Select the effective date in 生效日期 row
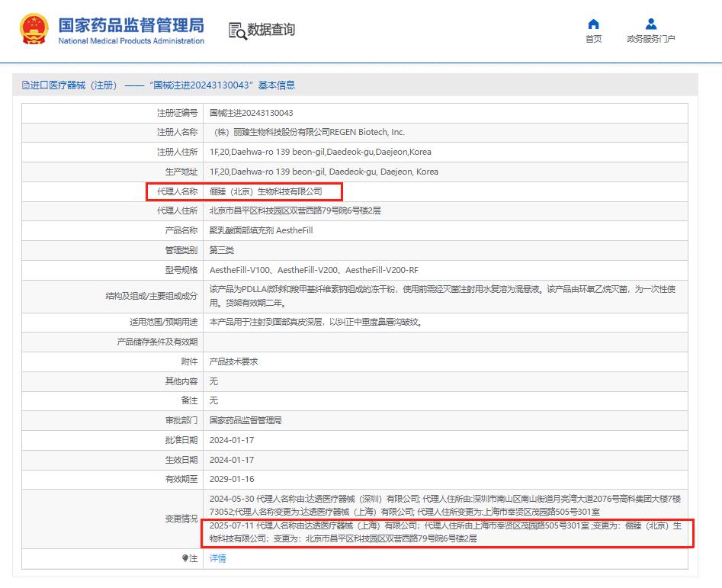 [x=232, y=461]
